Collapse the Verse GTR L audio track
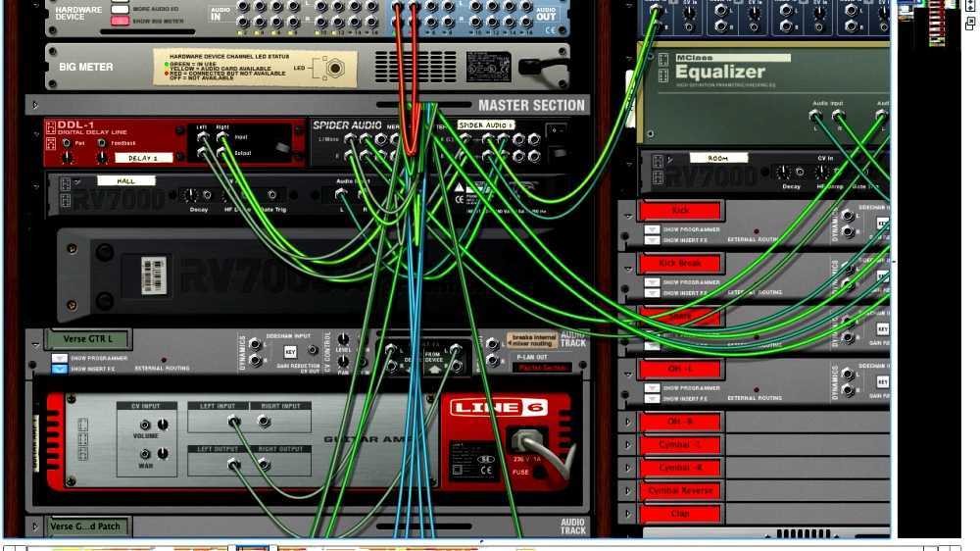 pyautogui.click(x=35, y=344)
